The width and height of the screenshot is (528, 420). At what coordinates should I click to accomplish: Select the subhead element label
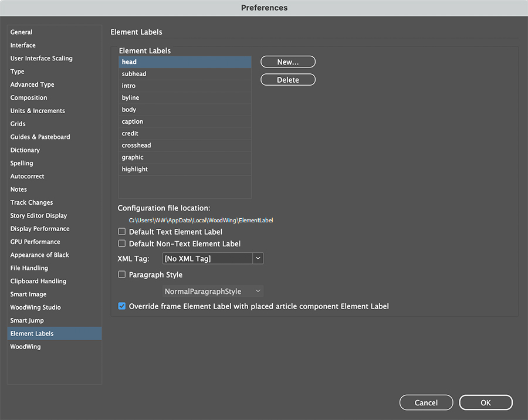point(185,74)
